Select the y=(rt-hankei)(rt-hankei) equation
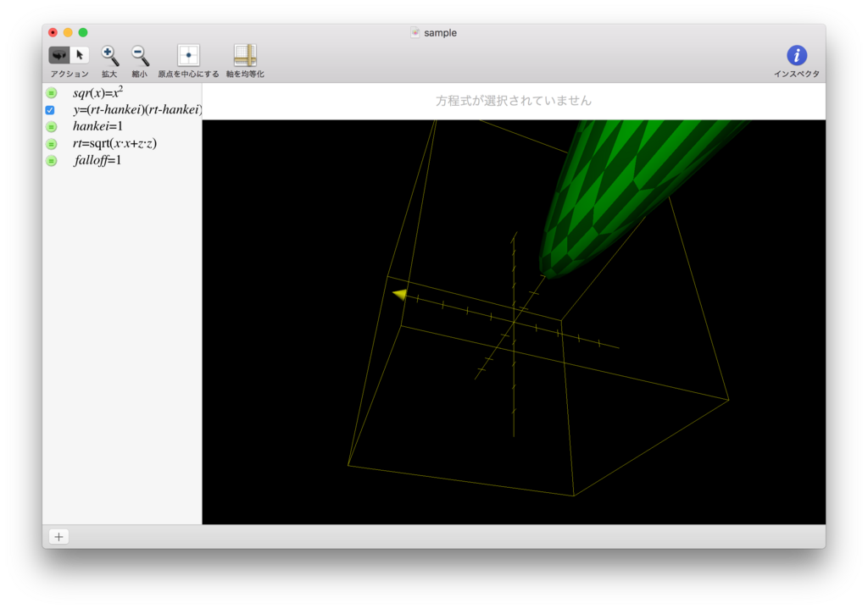 tap(136, 109)
